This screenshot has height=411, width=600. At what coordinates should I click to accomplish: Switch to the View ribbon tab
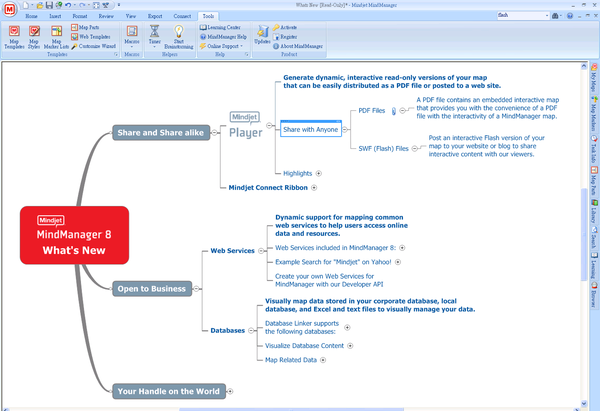coord(131,16)
